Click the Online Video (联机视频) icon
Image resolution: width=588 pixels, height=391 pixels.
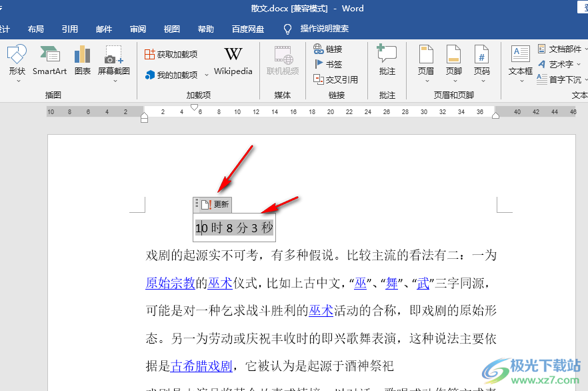(x=283, y=55)
